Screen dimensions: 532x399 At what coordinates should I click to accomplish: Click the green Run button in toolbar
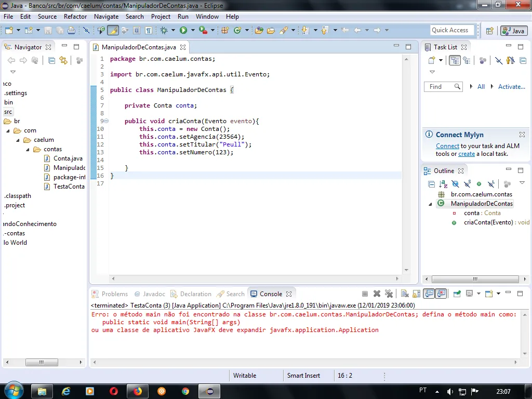183,31
